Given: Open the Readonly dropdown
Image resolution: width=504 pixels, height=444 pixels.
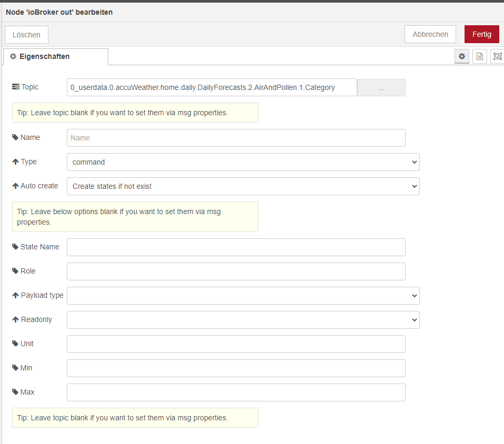Looking at the screenshot, I should click(x=243, y=319).
